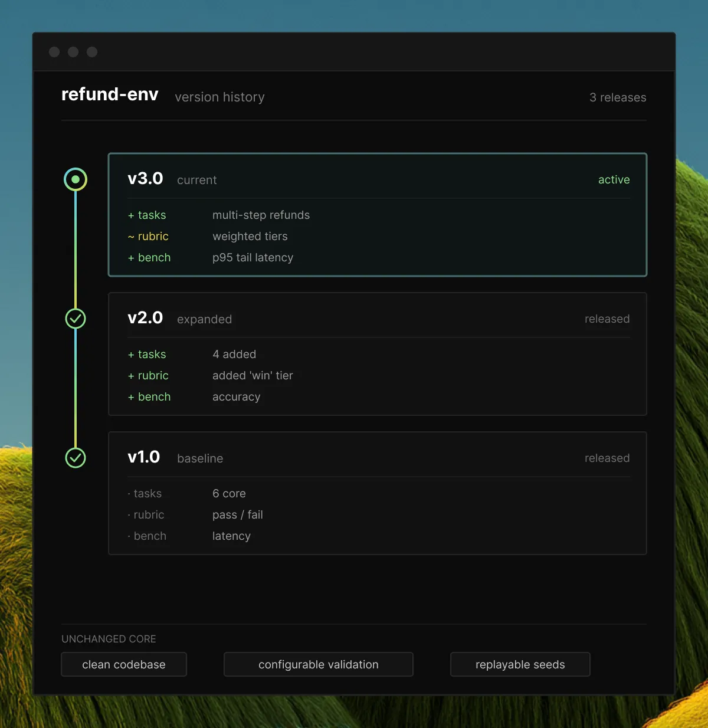The width and height of the screenshot is (708, 728).
Task: Click the replayable seeds chip
Action: coord(520,664)
